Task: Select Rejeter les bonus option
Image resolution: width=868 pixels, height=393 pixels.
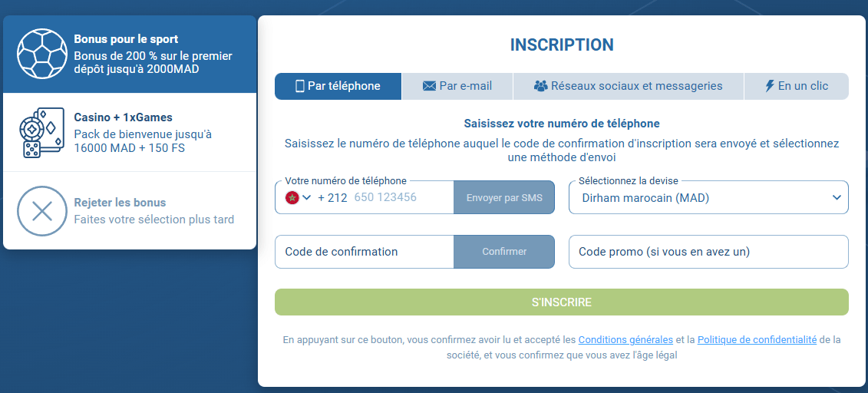Action: point(153,210)
